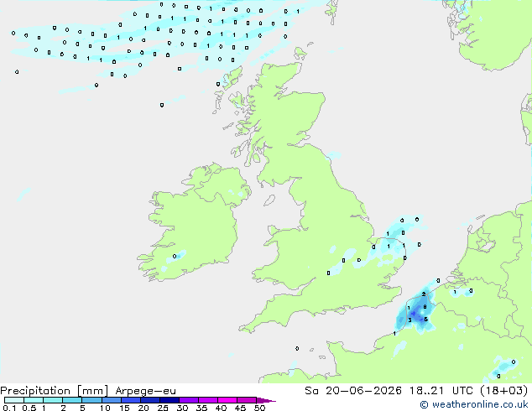Click the '0.5' legend scale label
The height and width of the screenshot is (411, 532).
[29, 408]
